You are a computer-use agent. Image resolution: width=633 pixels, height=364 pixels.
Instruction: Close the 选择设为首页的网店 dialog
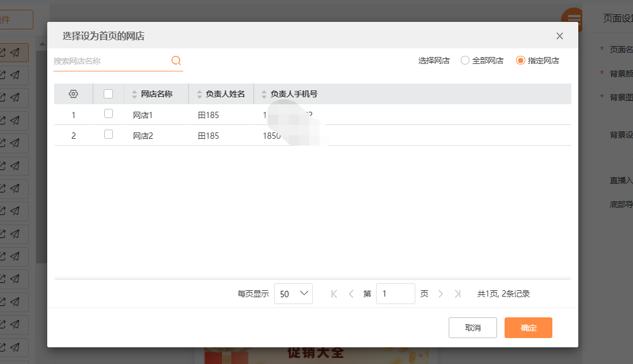tap(559, 36)
